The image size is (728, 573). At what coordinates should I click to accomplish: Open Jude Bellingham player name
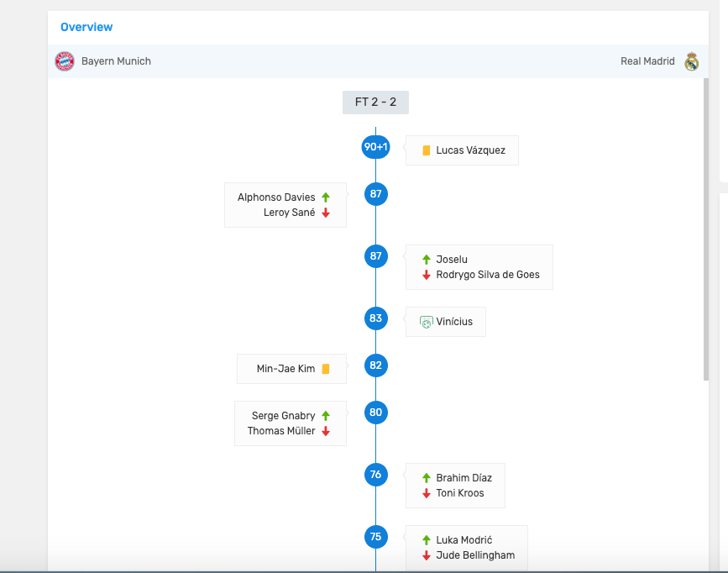coord(475,556)
